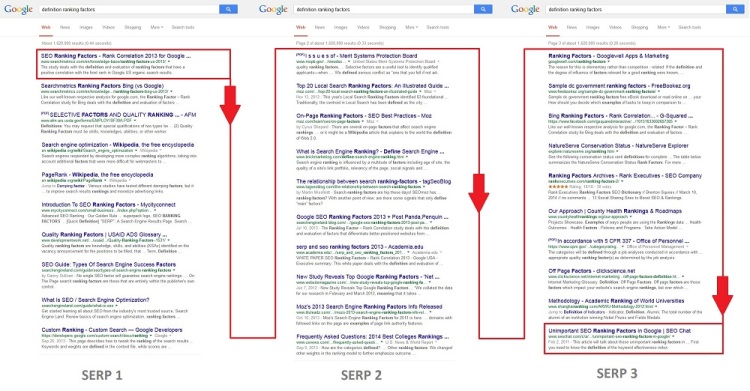Open 'What Is SEO / Search Engine Optimization?' result
Viewport: 750px width, 391px height.
click(95, 300)
